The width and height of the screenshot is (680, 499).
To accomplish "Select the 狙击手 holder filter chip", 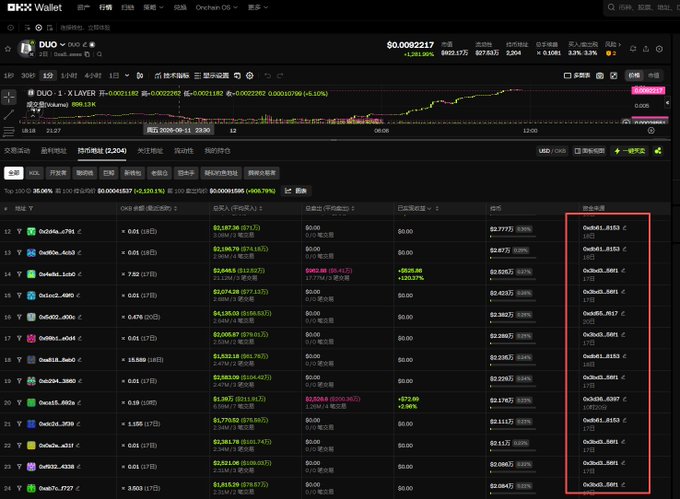I will (186, 173).
